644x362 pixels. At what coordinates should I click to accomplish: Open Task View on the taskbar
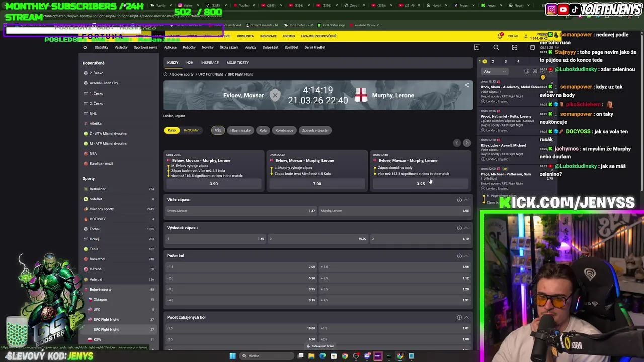point(300,356)
